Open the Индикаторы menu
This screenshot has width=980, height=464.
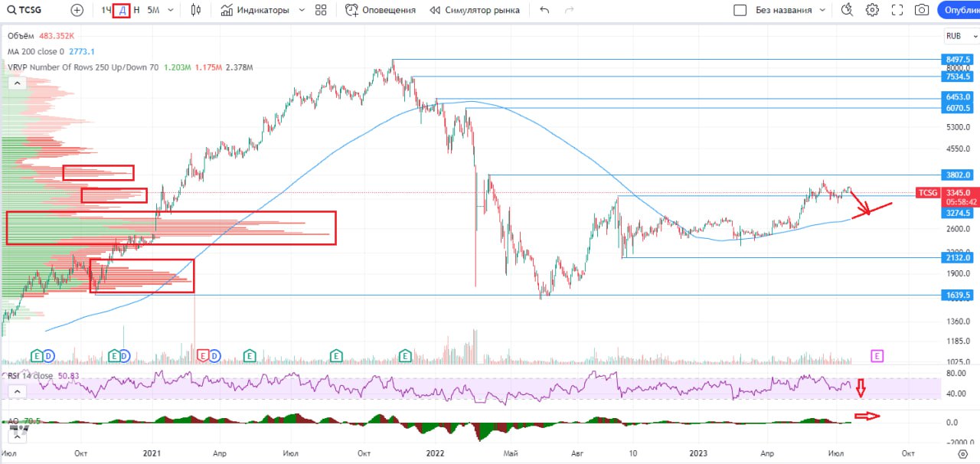(256, 10)
